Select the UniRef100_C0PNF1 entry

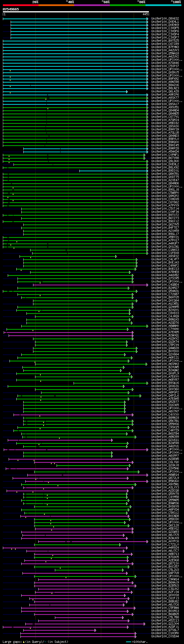[x=165, y=155]
